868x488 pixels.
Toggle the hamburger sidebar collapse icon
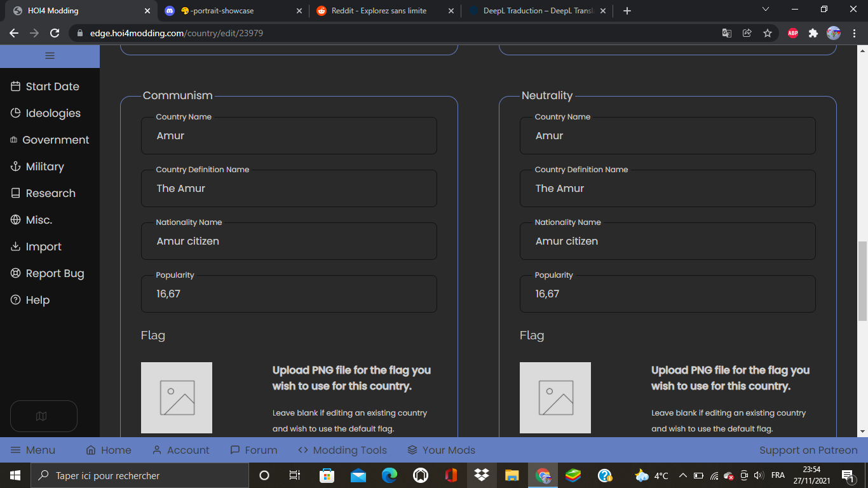point(50,56)
